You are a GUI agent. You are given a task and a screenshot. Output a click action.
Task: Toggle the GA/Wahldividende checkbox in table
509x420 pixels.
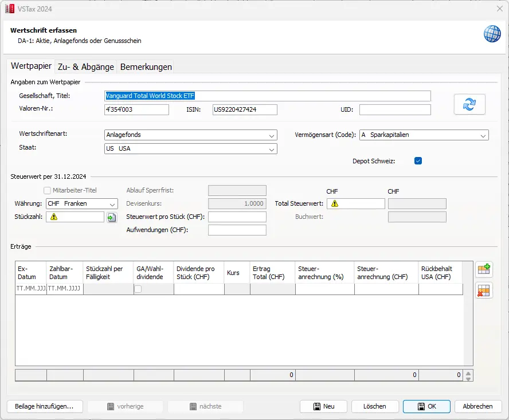point(138,289)
